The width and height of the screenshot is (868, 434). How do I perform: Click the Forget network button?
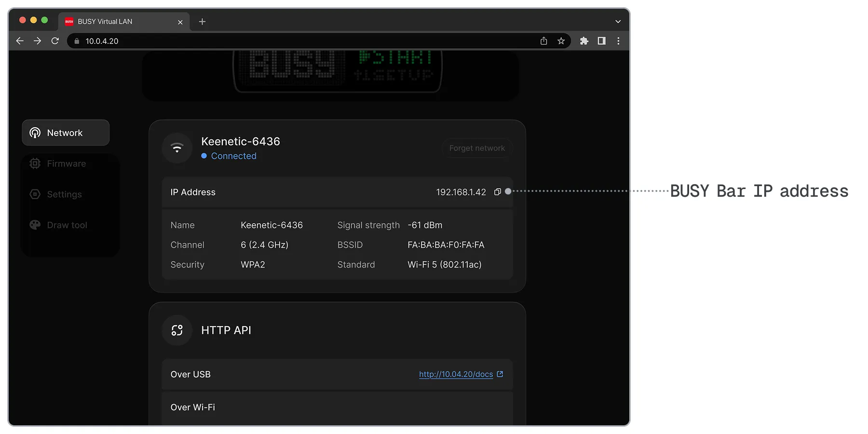[x=477, y=148]
